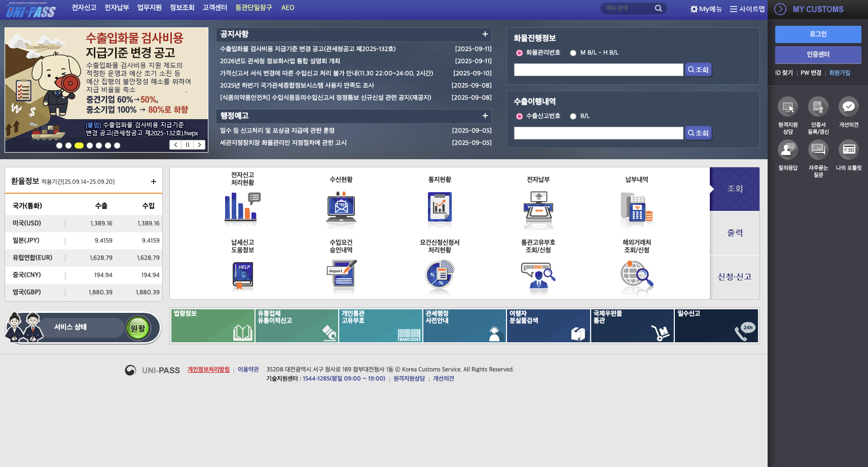The image size is (868, 467).
Task: Open the 해외거래처 조회/신청 globe icon
Action: coord(637,276)
